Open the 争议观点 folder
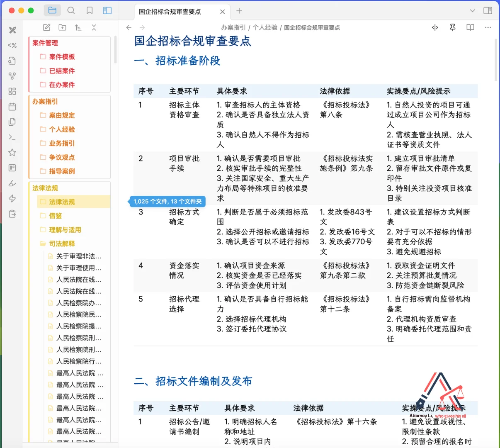Viewport: 500px width, 448px height. (x=63, y=157)
